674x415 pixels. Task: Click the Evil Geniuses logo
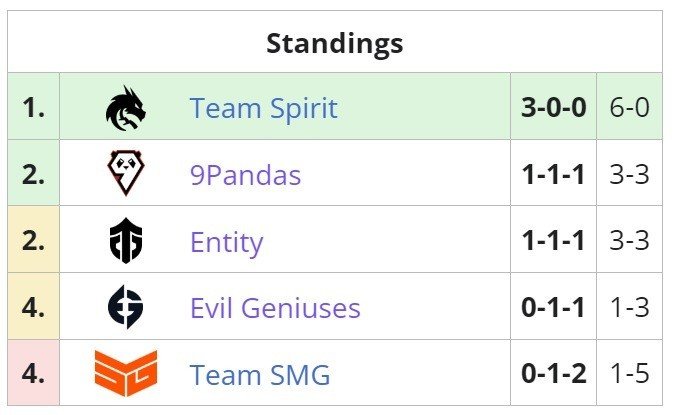click(126, 307)
